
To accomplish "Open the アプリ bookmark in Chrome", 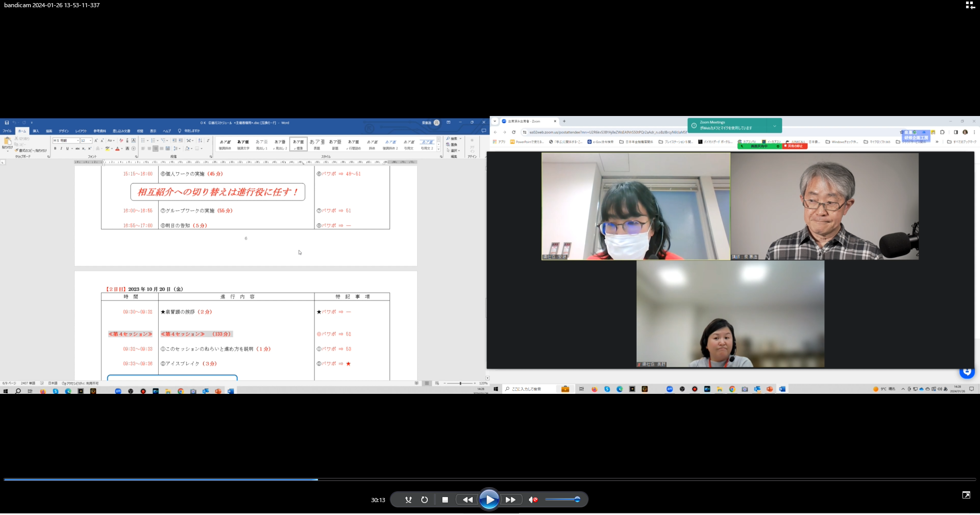I will (x=499, y=142).
